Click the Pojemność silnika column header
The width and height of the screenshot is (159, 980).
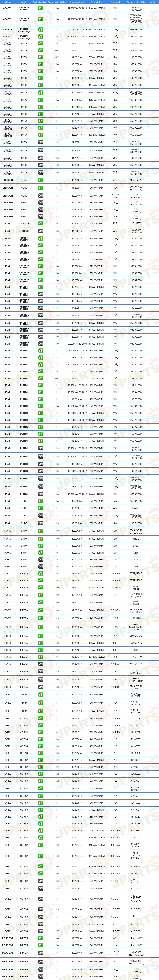point(57,2)
